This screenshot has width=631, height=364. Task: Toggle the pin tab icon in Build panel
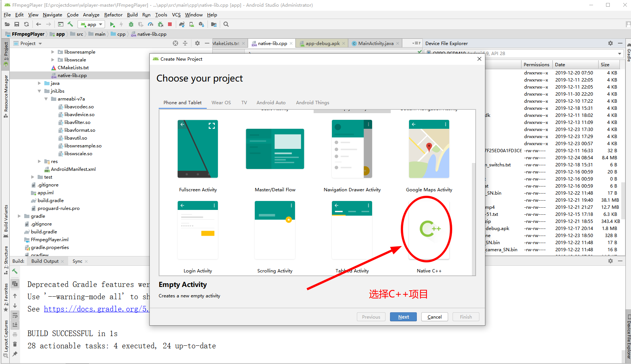pos(15,354)
